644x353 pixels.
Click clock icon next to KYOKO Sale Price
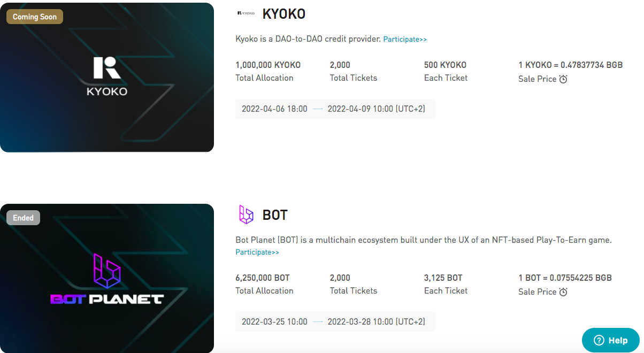pos(563,79)
